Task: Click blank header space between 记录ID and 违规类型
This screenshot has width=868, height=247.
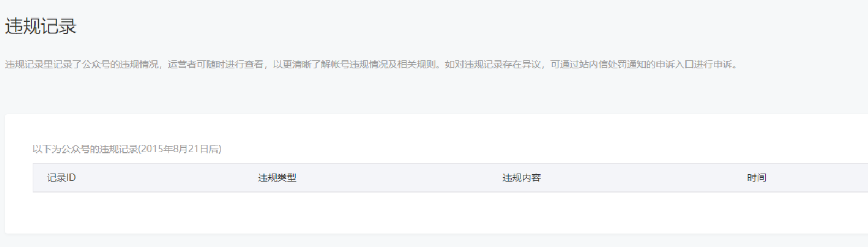Action: (x=167, y=178)
